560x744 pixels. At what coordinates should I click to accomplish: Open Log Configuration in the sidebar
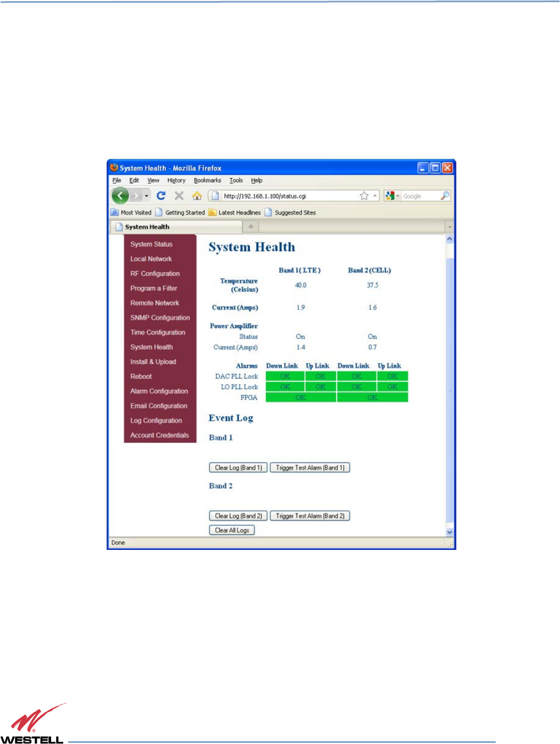pos(156,421)
